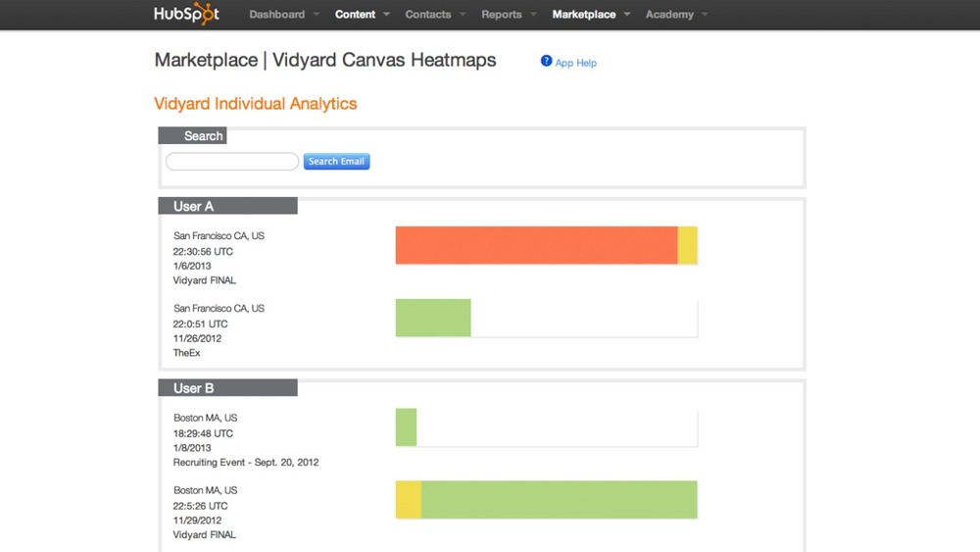
Task: Expand the Content dropdown arrow
Action: [x=386, y=14]
